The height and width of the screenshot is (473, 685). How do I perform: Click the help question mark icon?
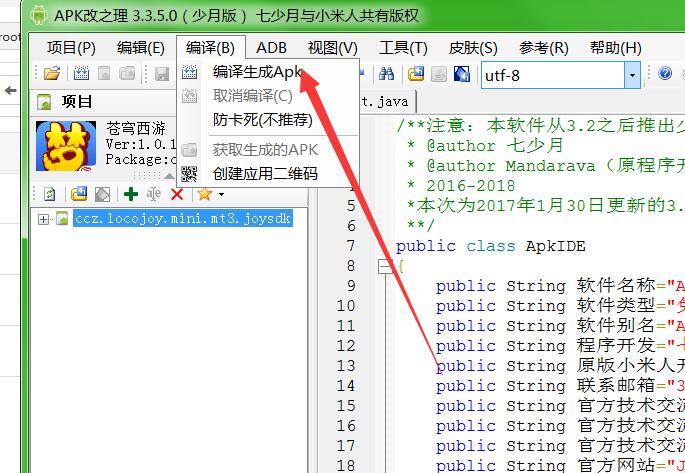coord(665,74)
